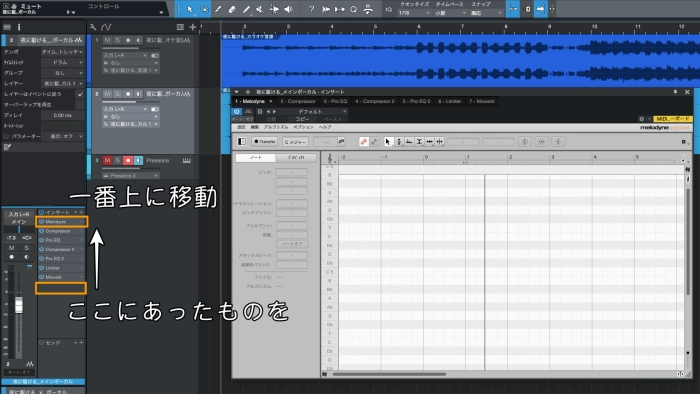This screenshot has width=700, height=394.
Task: Disable record arm on Presence track
Action: click(x=128, y=160)
